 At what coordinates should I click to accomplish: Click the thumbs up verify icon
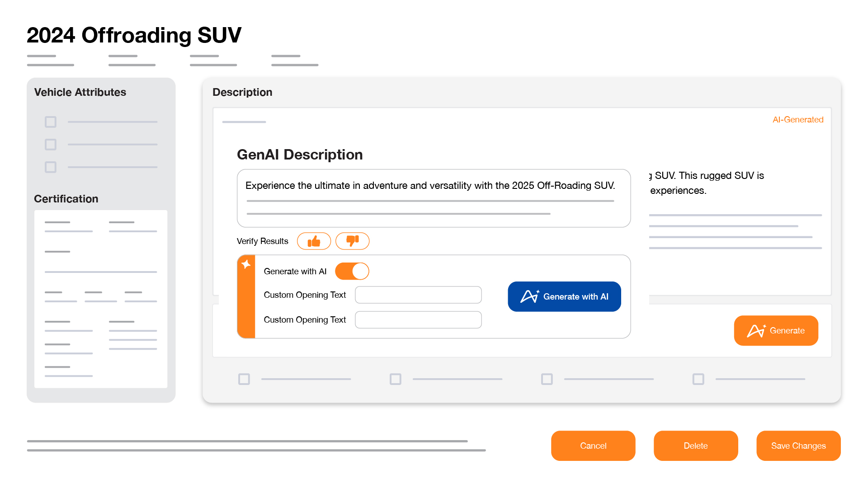click(x=314, y=241)
